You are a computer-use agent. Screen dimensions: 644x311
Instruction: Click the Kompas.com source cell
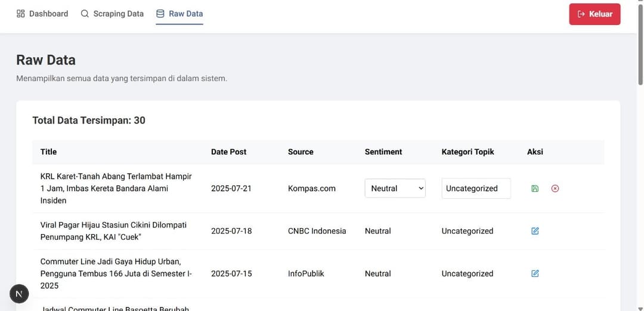click(312, 189)
